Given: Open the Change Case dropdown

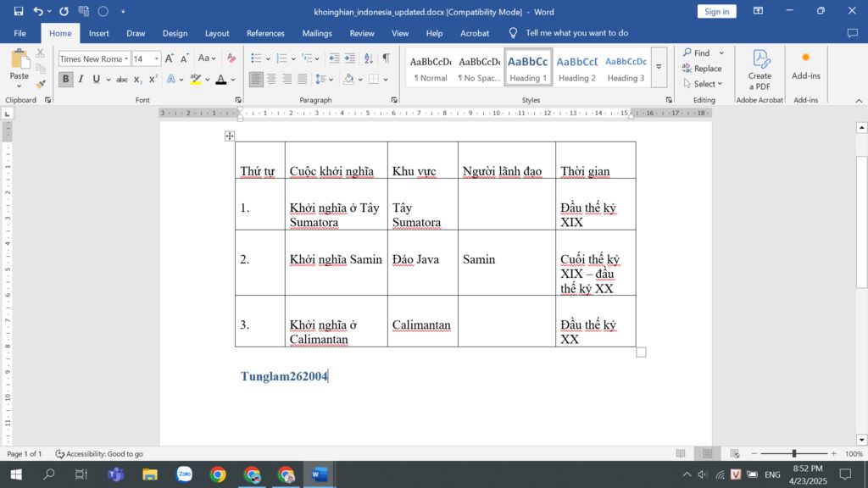Looking at the screenshot, I should (x=207, y=58).
